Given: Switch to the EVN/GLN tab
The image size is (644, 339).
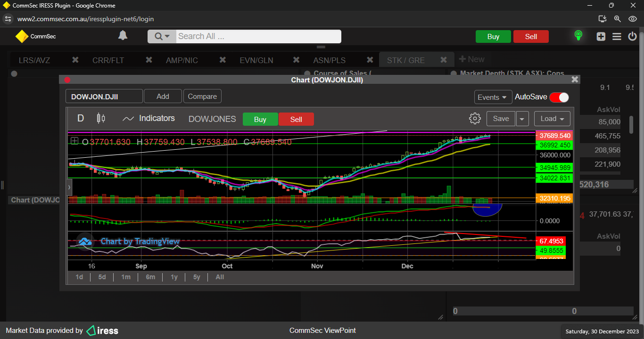Looking at the screenshot, I should (x=256, y=60).
